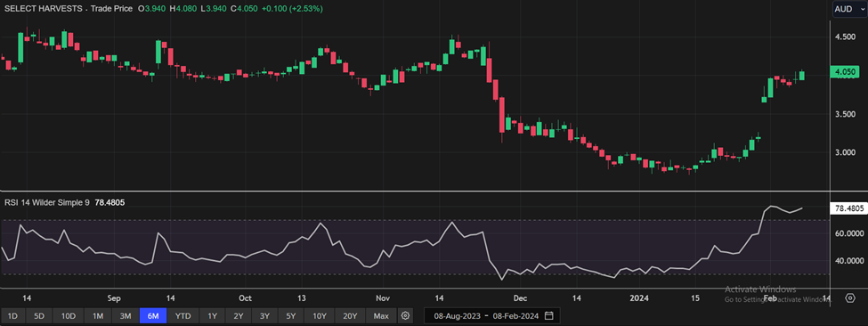The height and width of the screenshot is (326, 868).
Task: Select the 1D range button
Action: 12,316
